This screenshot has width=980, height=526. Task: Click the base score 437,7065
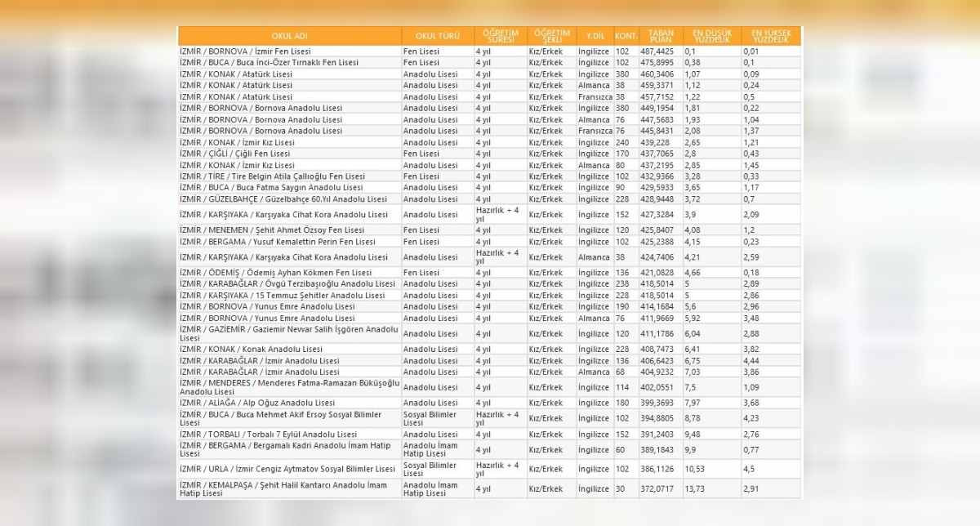point(657,154)
